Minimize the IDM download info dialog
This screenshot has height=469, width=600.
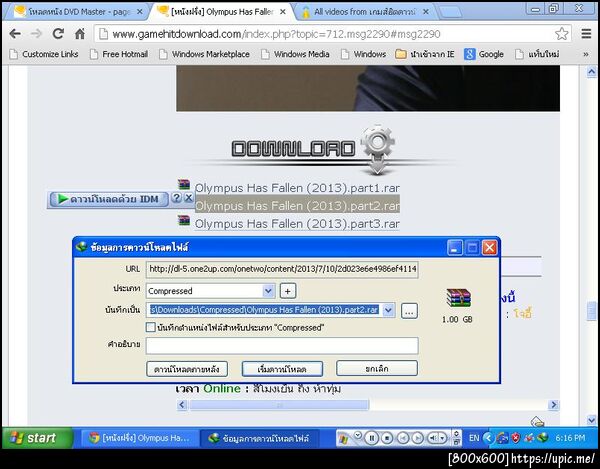point(455,248)
